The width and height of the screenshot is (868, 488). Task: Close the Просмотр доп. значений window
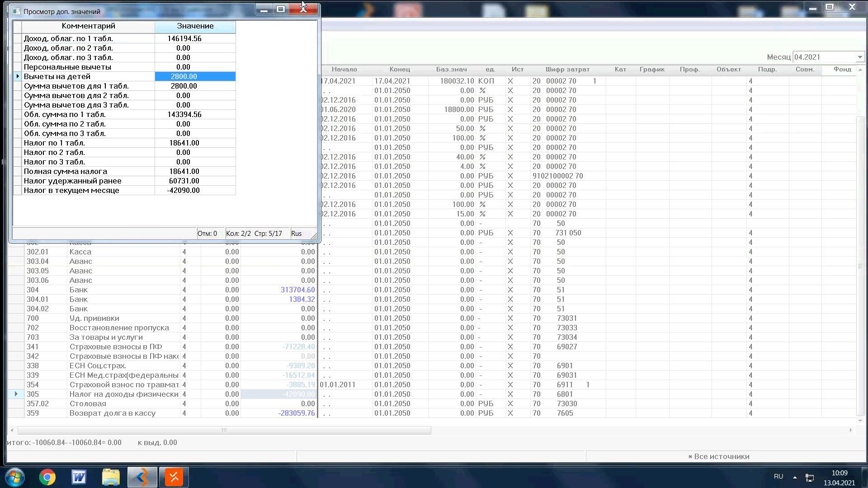point(303,9)
